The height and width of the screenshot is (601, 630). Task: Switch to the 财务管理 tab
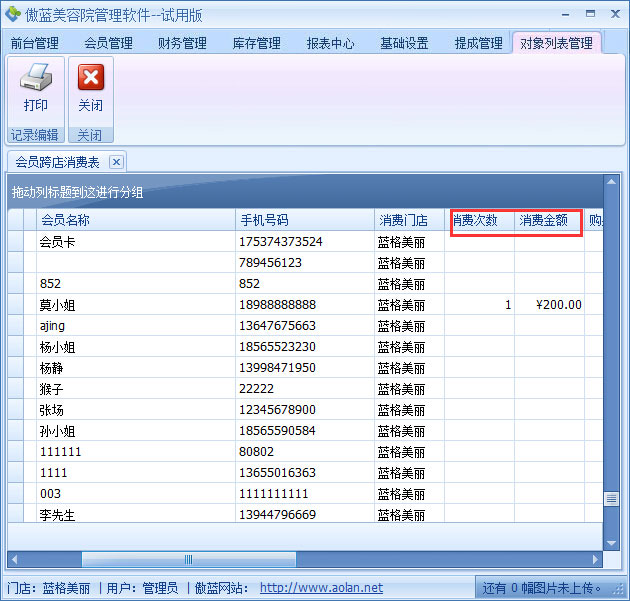[x=182, y=43]
